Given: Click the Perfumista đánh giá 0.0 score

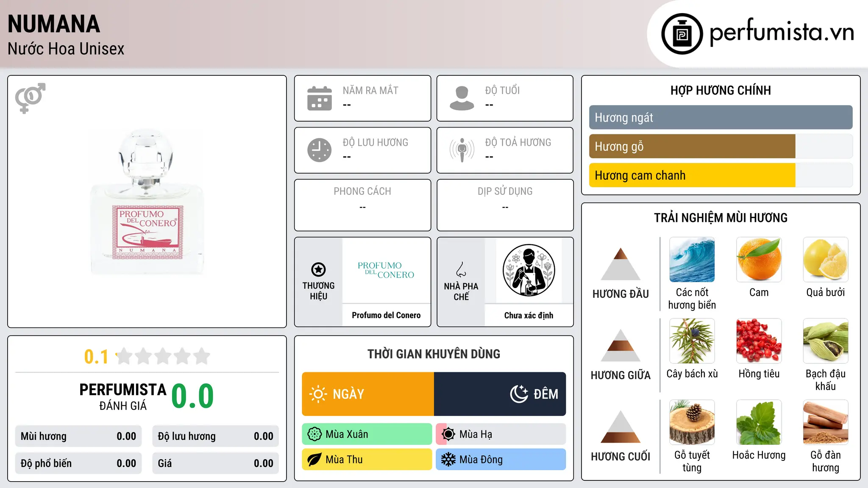Looking at the screenshot, I should (x=192, y=396).
